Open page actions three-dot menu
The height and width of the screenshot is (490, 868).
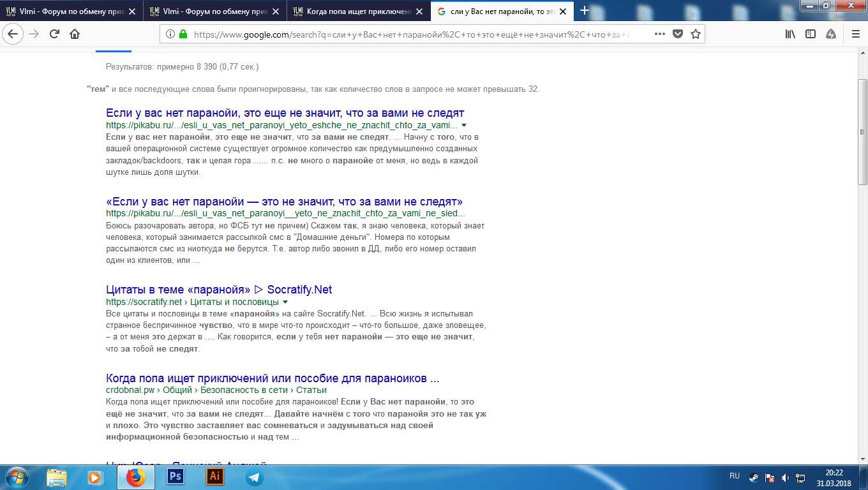click(660, 34)
